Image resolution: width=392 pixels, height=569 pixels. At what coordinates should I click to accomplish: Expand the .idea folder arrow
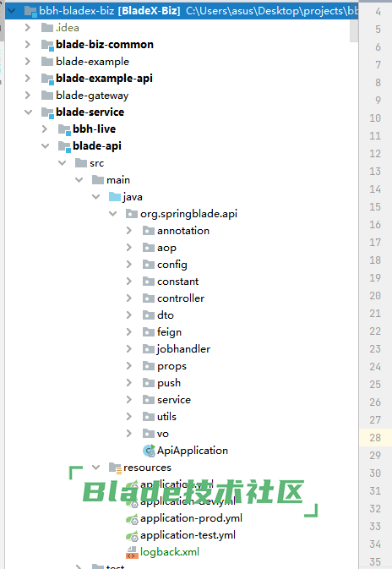[28, 28]
